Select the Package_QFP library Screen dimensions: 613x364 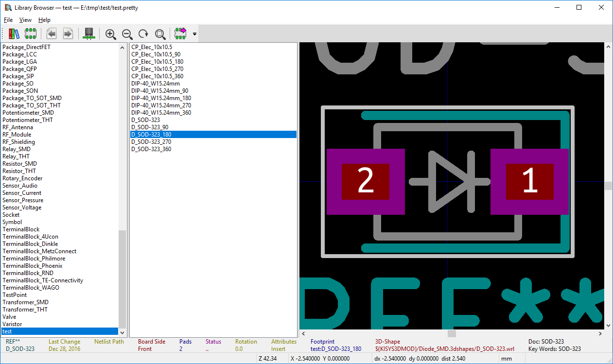tap(19, 69)
